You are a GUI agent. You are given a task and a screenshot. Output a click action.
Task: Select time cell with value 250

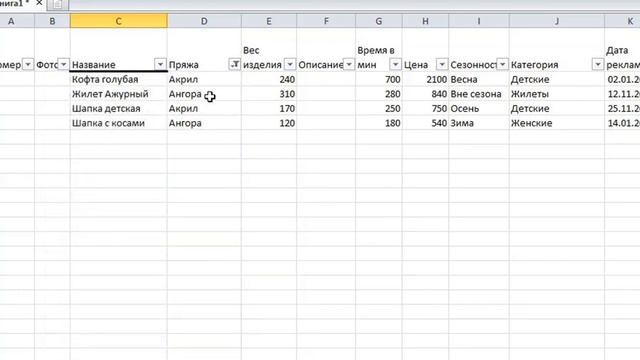point(379,109)
